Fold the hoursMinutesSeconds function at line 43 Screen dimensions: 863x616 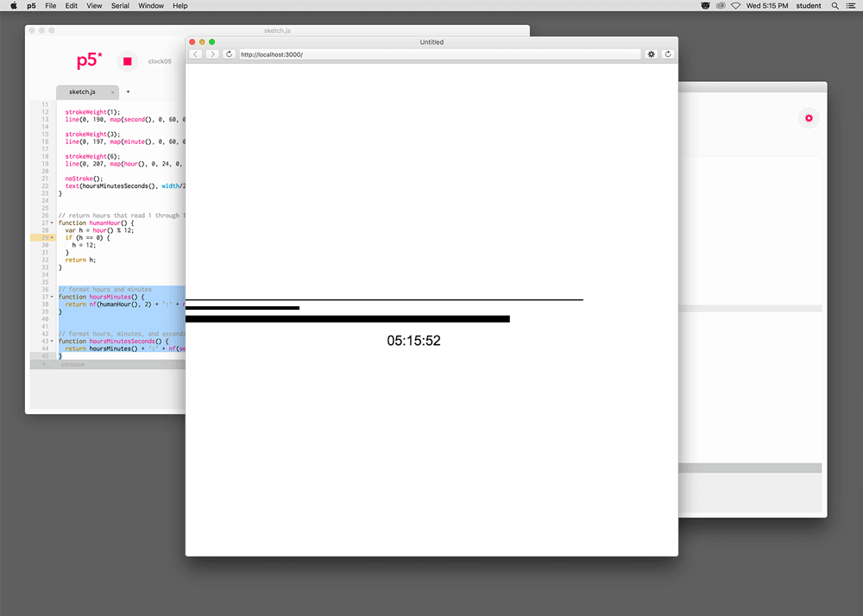click(52, 342)
